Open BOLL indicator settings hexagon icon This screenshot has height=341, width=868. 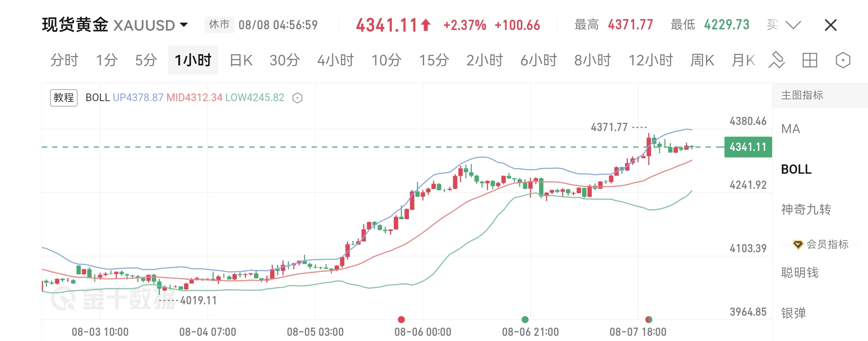point(297,98)
